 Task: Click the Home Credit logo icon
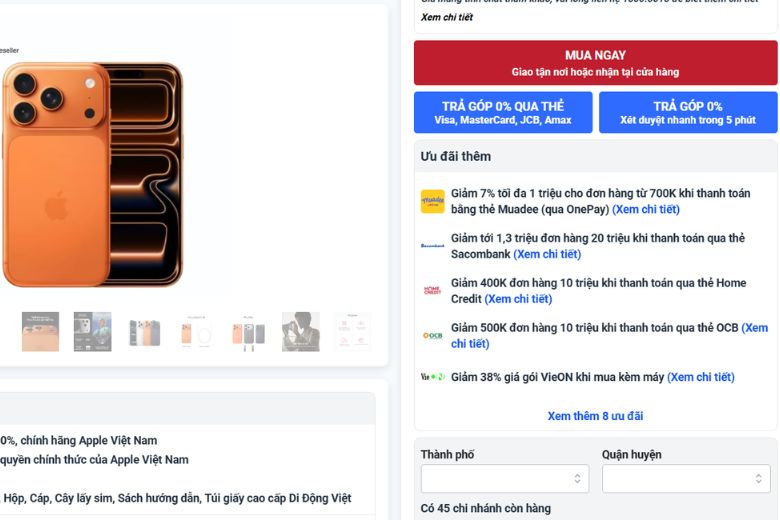432,291
